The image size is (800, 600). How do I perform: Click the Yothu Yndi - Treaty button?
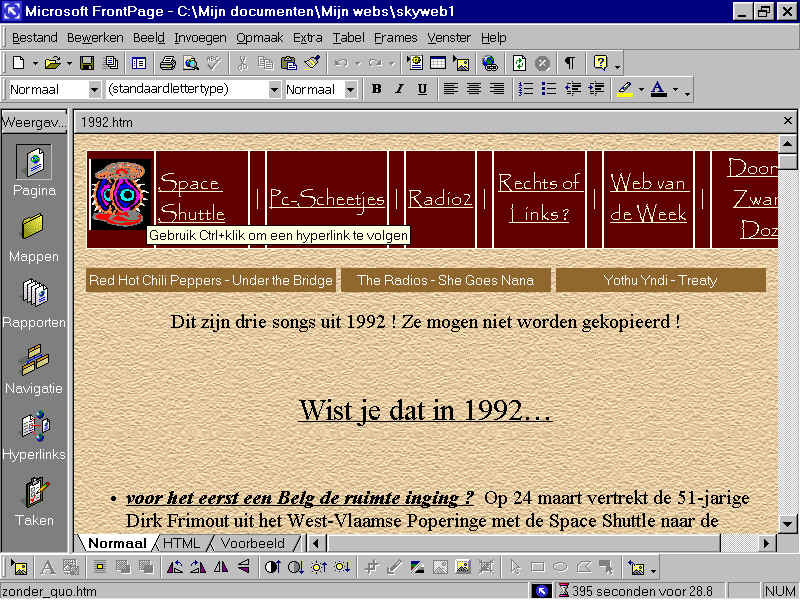pyautogui.click(x=661, y=280)
